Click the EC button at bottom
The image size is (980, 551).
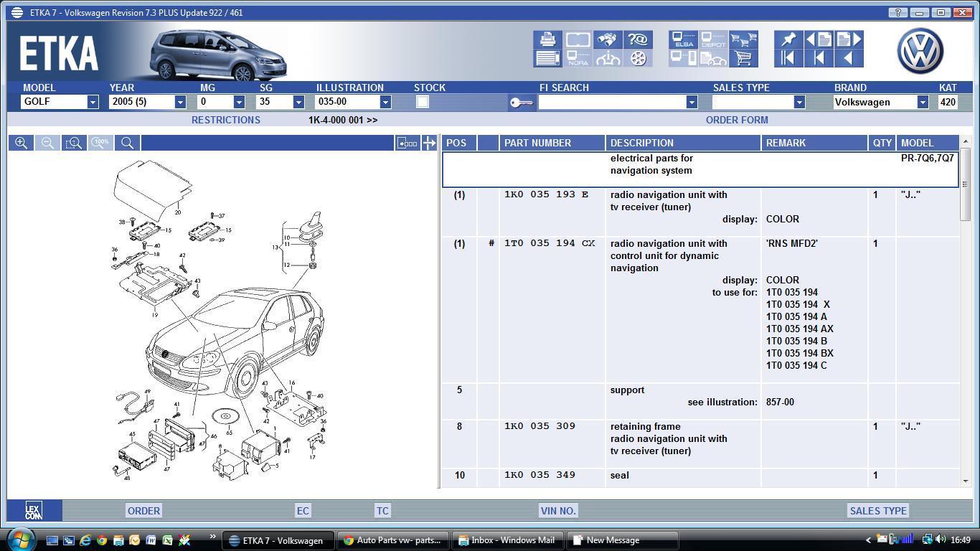[x=303, y=511]
